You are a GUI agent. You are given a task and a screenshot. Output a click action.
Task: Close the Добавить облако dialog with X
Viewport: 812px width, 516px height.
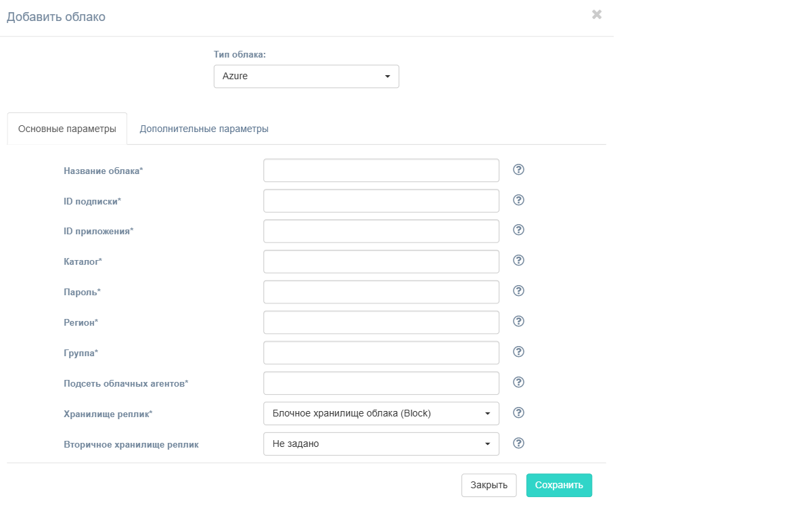[597, 14]
